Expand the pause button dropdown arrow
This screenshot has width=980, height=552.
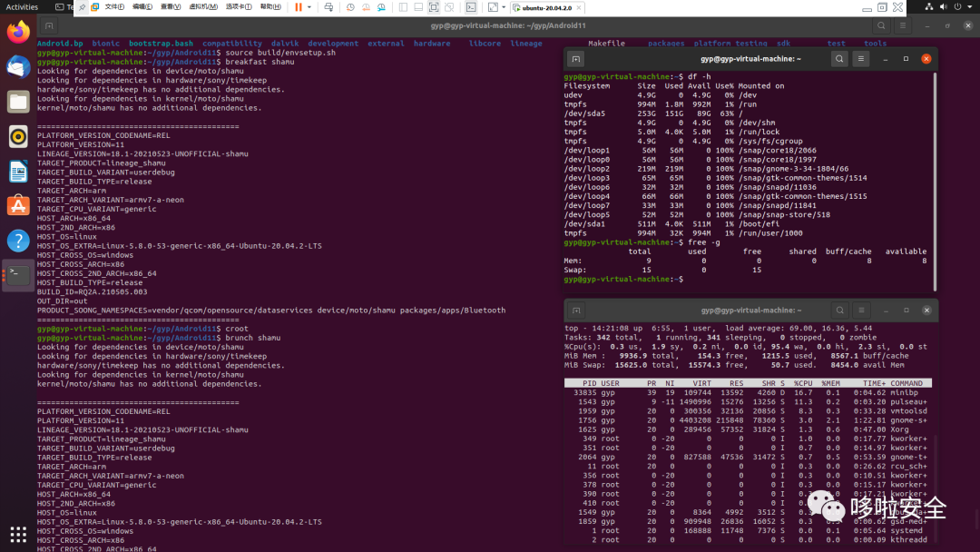(x=309, y=7)
